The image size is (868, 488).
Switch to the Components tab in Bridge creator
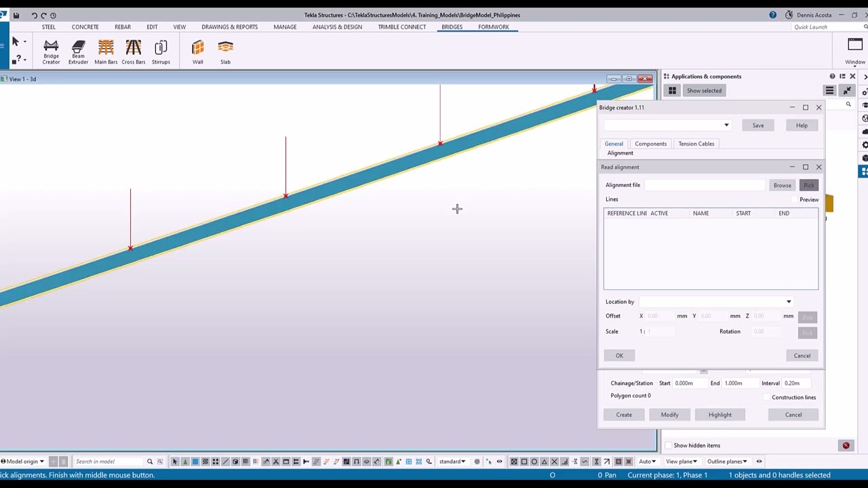[650, 144]
